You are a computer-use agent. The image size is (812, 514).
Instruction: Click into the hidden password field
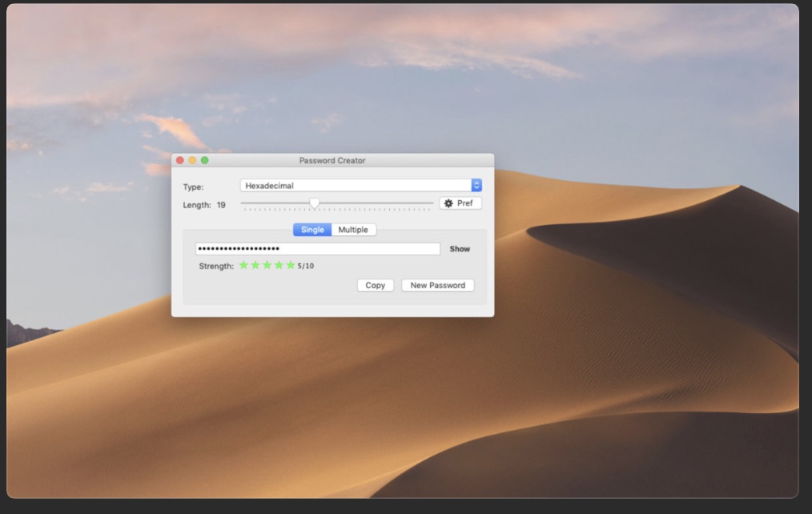pos(317,249)
